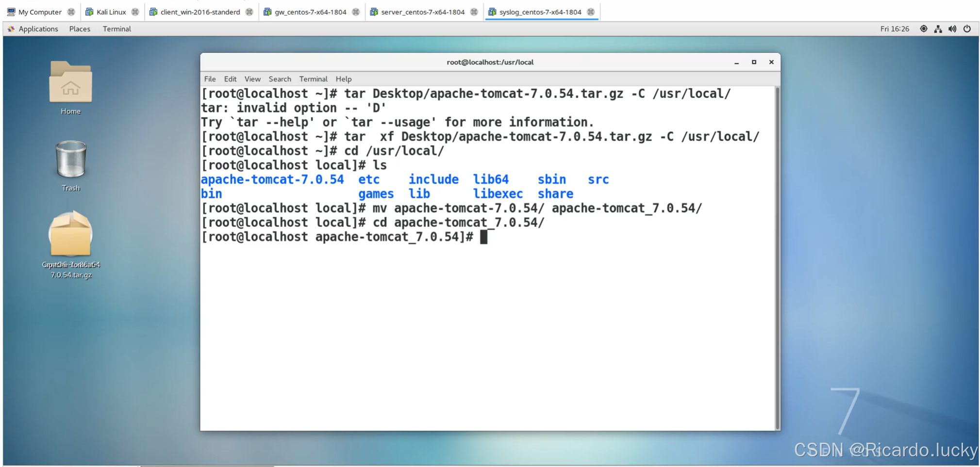Click the apache-tomcat-7.0.54 directory listing text
This screenshot has height=467, width=980.
(272, 179)
